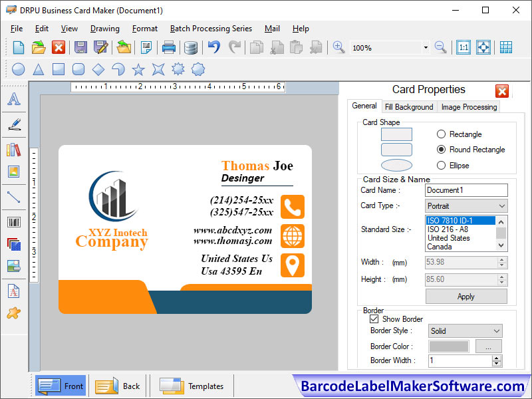Click the puzzle piece icon in sidebar
This screenshot has width=532, height=399.
pyautogui.click(x=13, y=313)
